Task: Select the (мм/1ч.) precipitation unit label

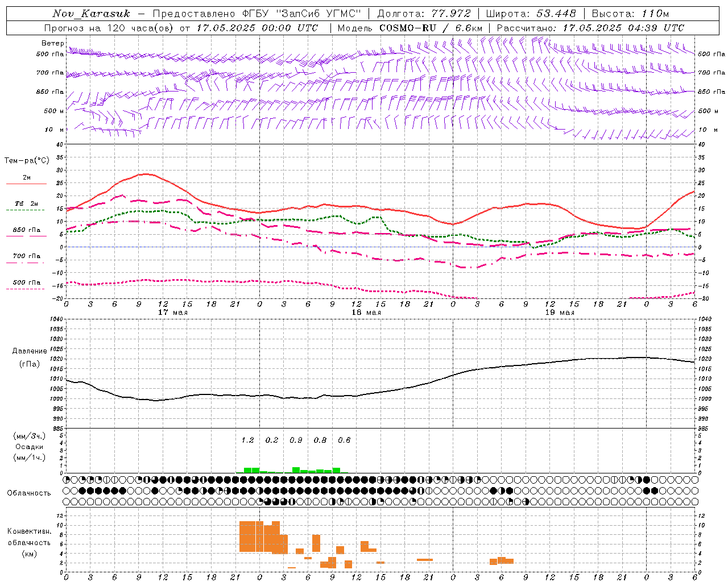Action: coord(30,458)
